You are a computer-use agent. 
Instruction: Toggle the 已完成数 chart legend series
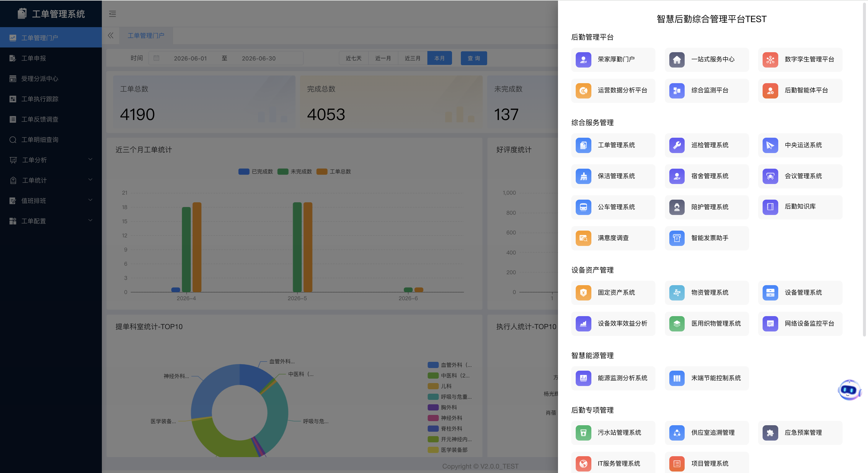(x=255, y=172)
